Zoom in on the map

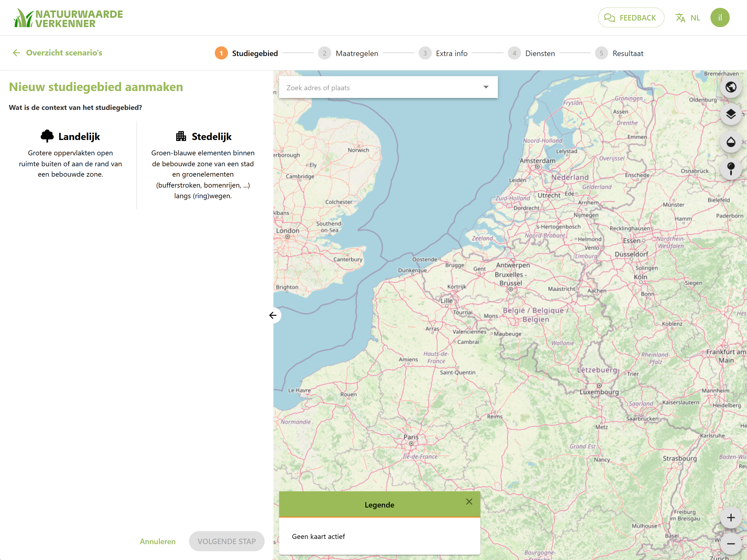click(731, 518)
